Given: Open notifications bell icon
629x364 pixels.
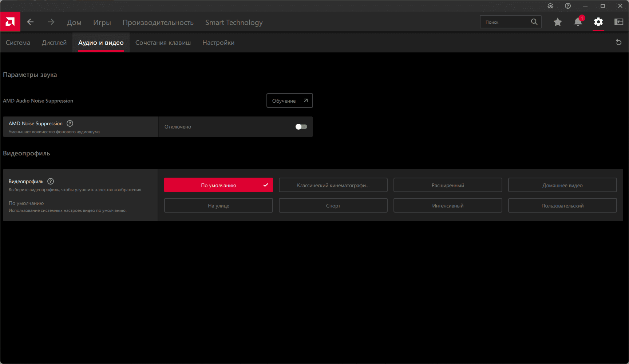Looking at the screenshot, I should click(x=578, y=22).
